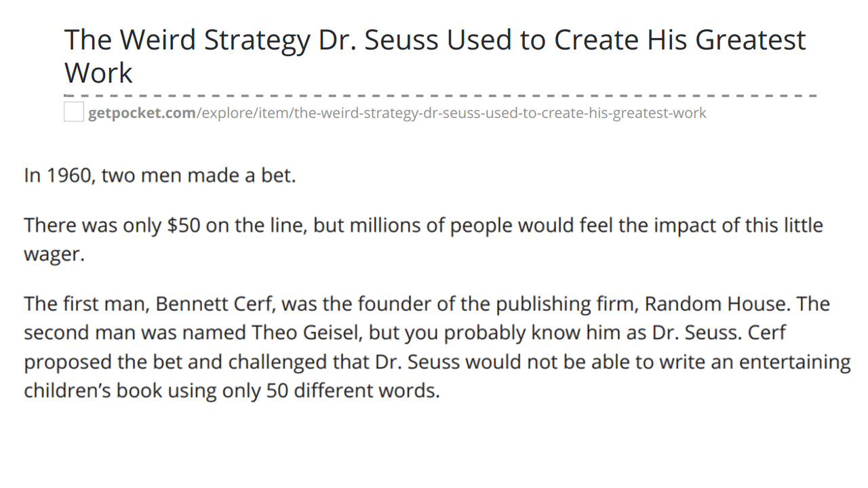Click the 'In 1960, two men' paragraph
The image size is (868, 488).
coord(160,176)
